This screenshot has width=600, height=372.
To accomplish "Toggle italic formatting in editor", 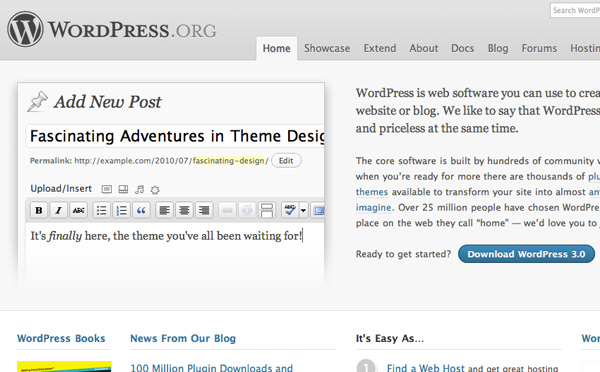I will click(x=59, y=210).
